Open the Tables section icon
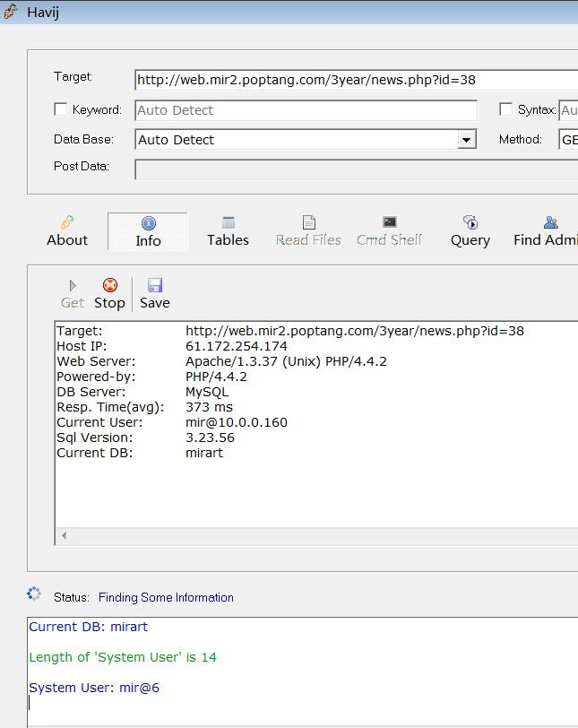The image size is (578, 728). tap(229, 222)
